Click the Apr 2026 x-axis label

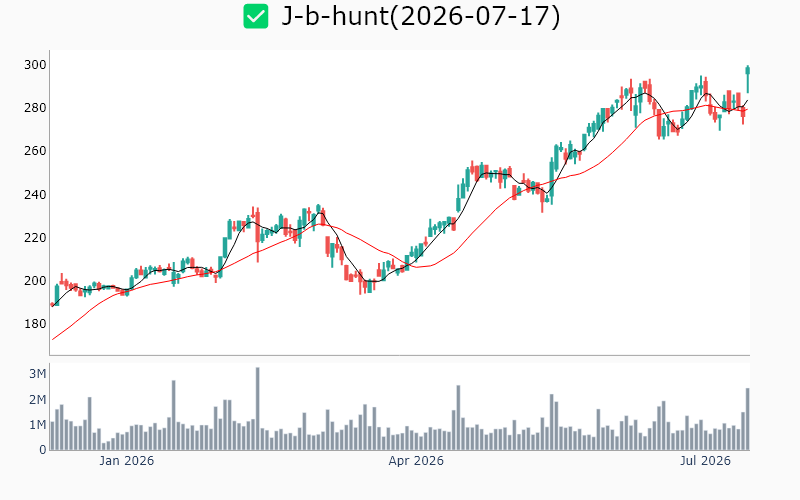click(x=416, y=461)
